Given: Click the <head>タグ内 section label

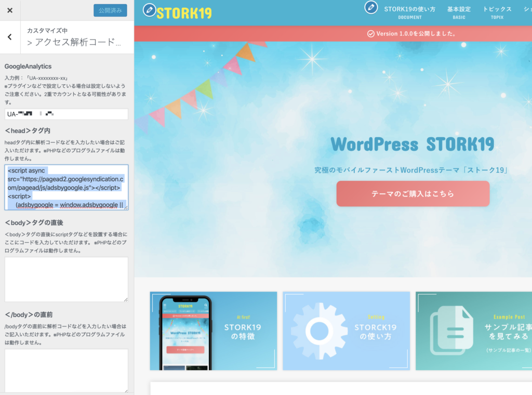Looking at the screenshot, I should 28,130.
